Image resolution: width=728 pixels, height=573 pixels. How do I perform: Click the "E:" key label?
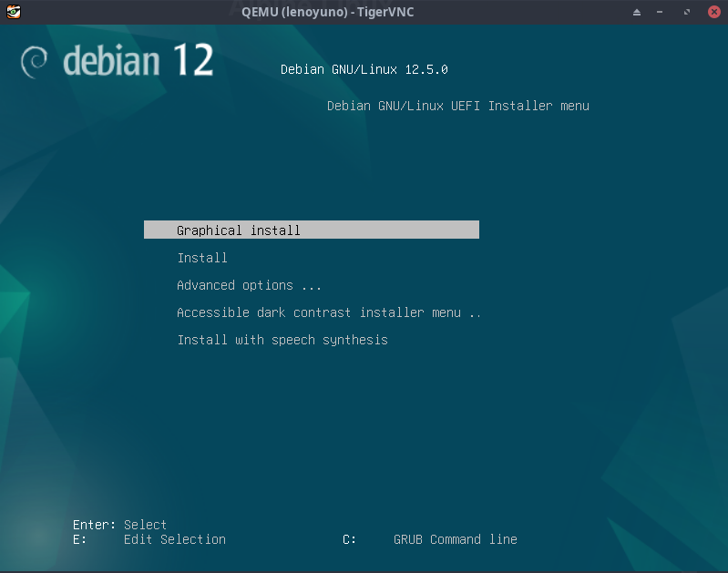[80, 539]
